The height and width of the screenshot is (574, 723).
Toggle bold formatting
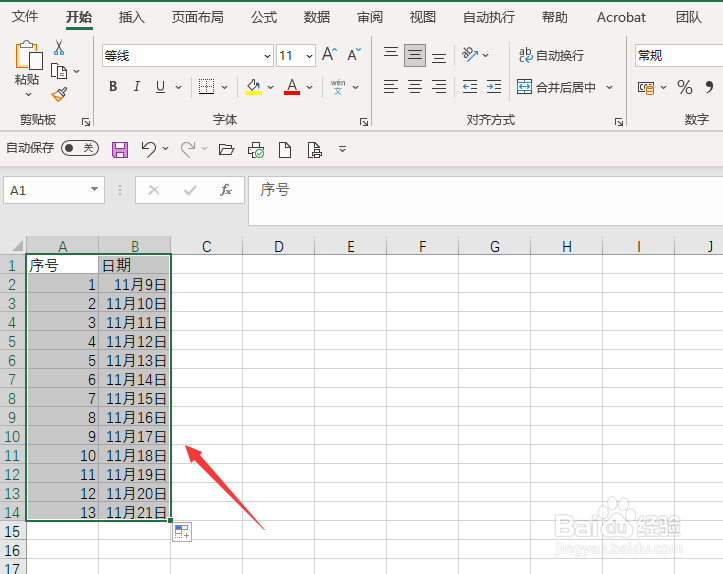pos(113,87)
